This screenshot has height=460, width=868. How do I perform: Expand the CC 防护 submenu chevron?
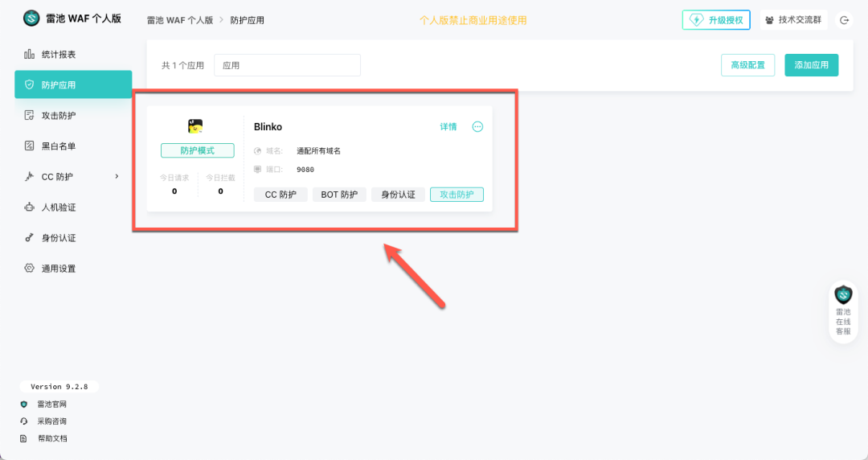[x=117, y=176]
